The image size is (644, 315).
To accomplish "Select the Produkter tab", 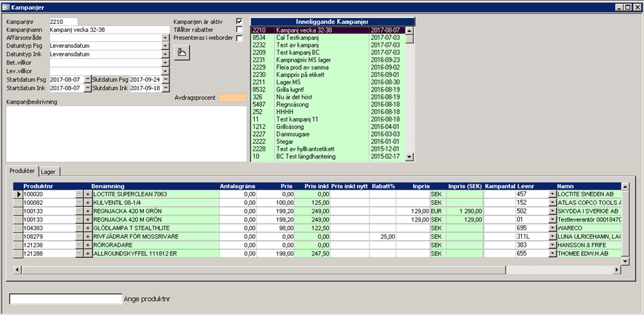I will pyautogui.click(x=22, y=172).
